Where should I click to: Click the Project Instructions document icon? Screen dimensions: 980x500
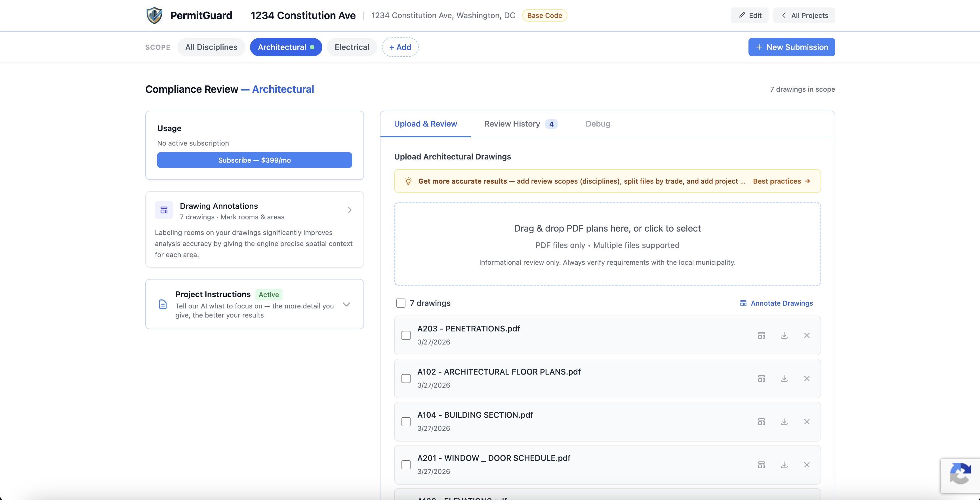click(x=163, y=304)
